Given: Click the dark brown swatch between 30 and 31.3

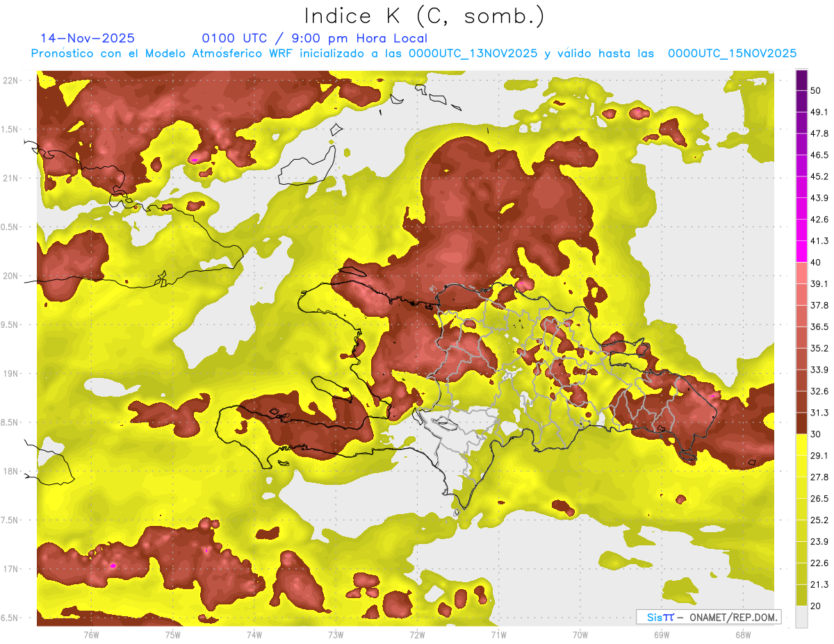Looking at the screenshot, I should click(x=802, y=423).
